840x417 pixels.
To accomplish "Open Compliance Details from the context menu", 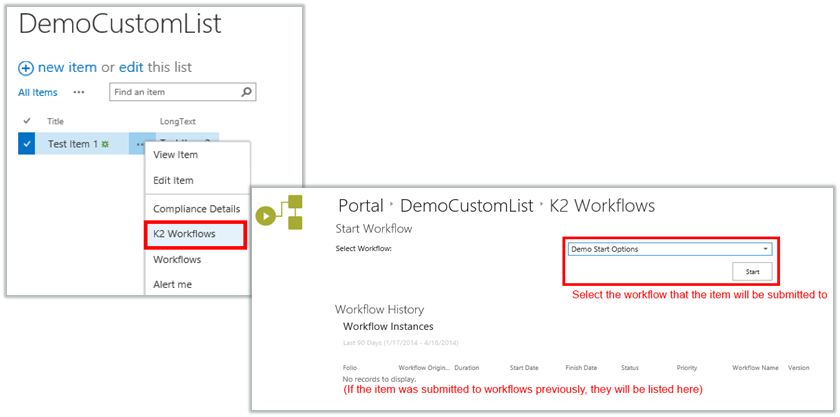I will point(198,209).
